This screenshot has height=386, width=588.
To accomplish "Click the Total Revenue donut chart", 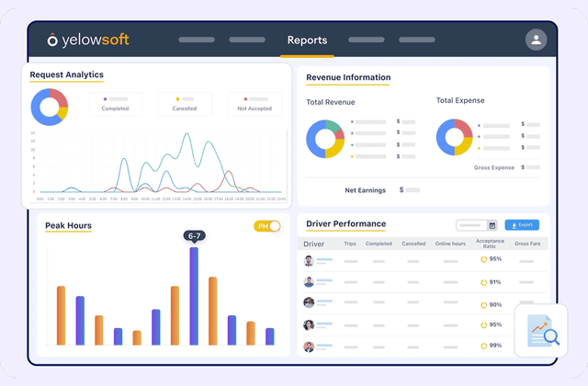I will (x=325, y=137).
